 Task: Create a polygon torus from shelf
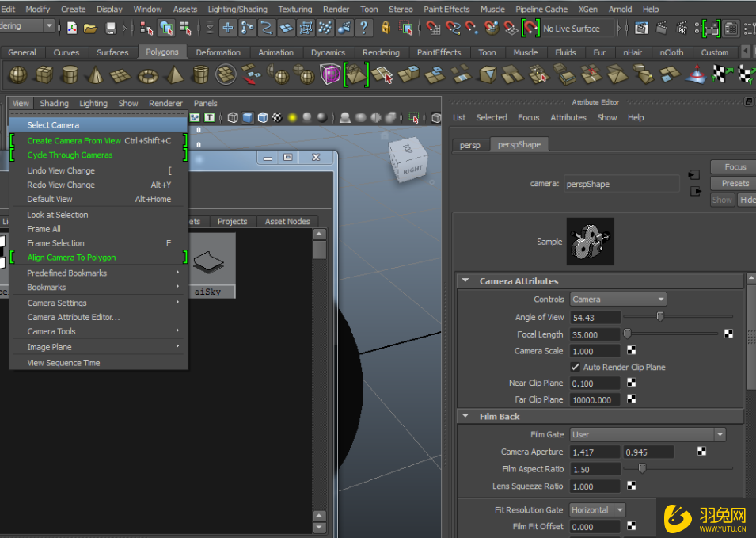(x=148, y=76)
